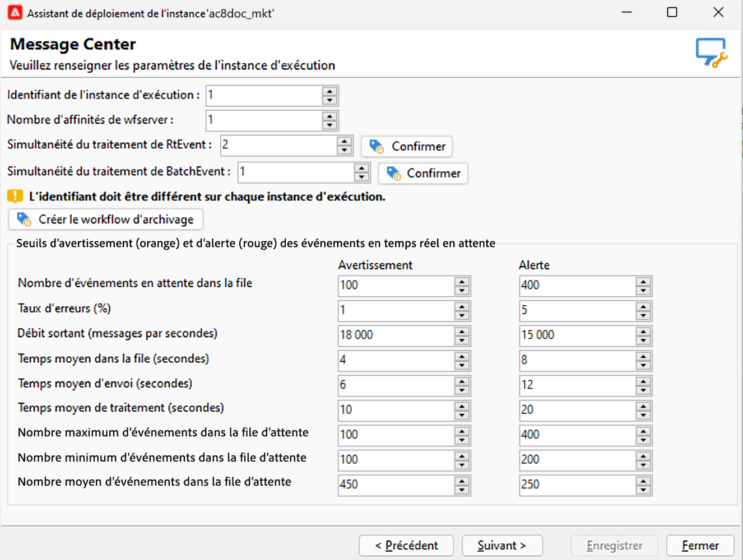Minimize the deployment wizard window
The image size is (743, 560).
click(627, 12)
